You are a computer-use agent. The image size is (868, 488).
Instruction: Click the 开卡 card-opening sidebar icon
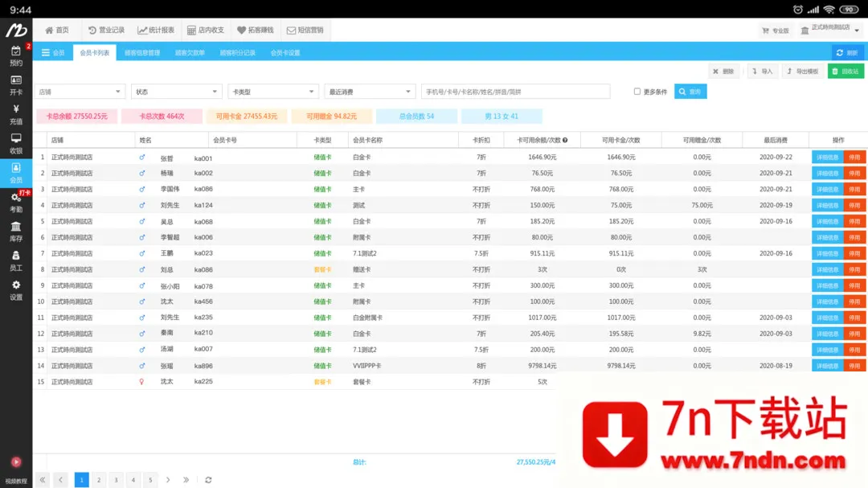[x=16, y=84]
